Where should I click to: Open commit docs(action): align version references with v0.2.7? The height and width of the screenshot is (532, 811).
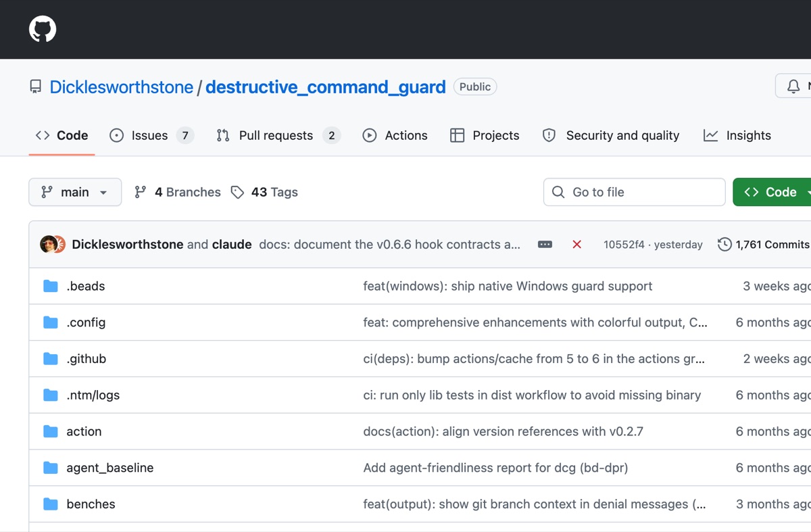click(x=503, y=431)
